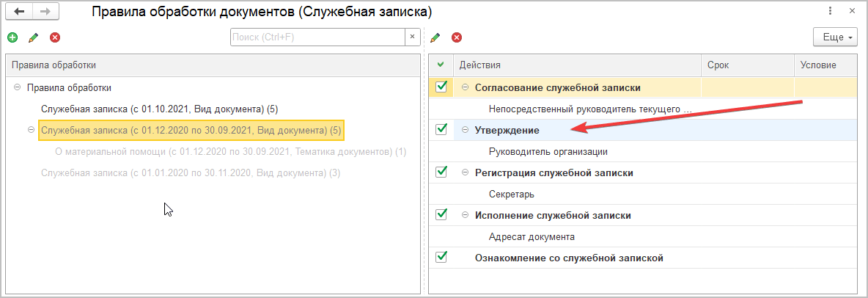Click the left panel edit pencil icon

(x=33, y=37)
